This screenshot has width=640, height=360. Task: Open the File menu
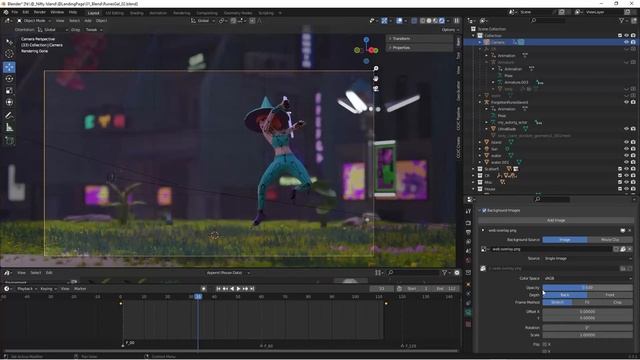pos(15,13)
